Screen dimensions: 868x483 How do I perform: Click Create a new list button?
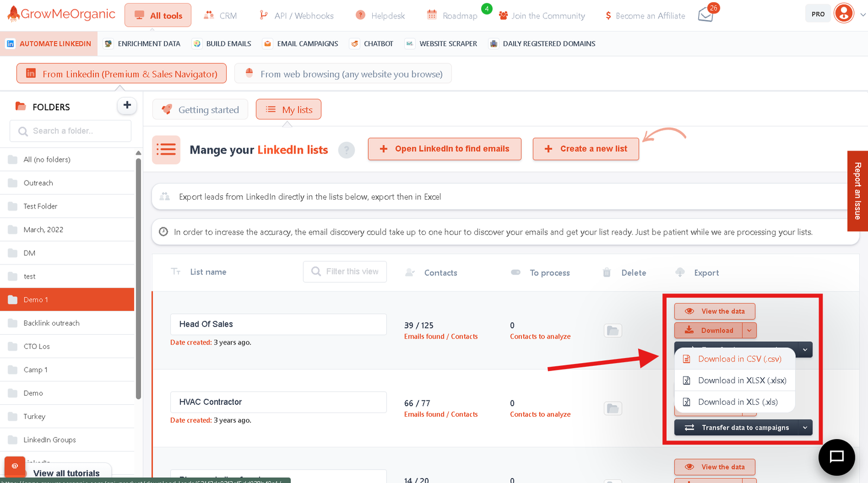point(586,149)
